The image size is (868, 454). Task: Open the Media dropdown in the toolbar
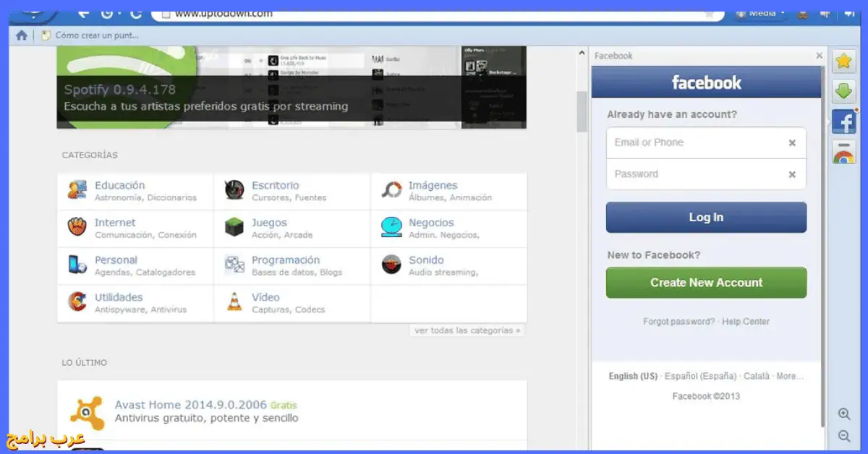762,13
